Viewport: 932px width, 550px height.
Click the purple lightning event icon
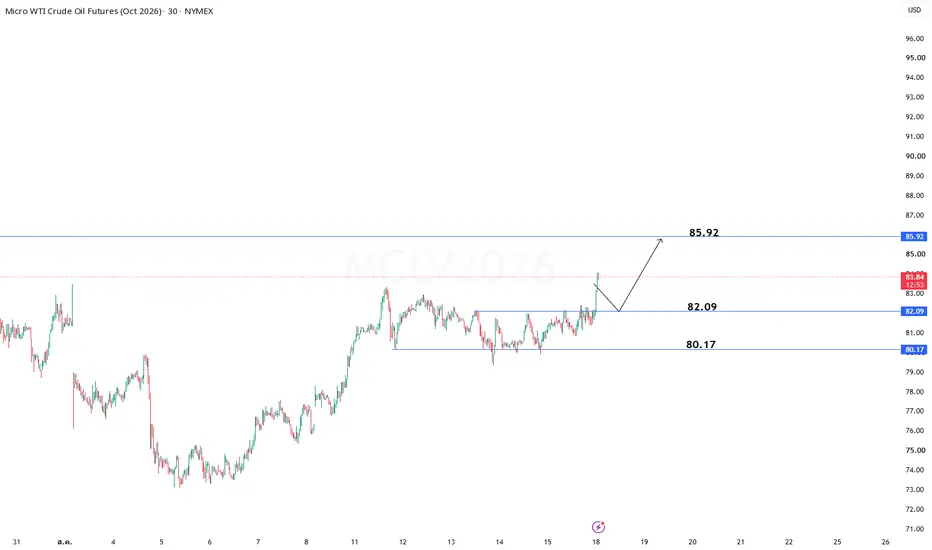598,527
